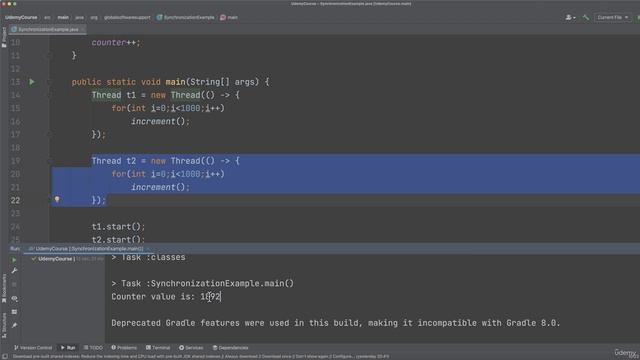This screenshot has height=360, width=640.
Task: Open the user account icon in toolbar
Action: [x=570, y=18]
